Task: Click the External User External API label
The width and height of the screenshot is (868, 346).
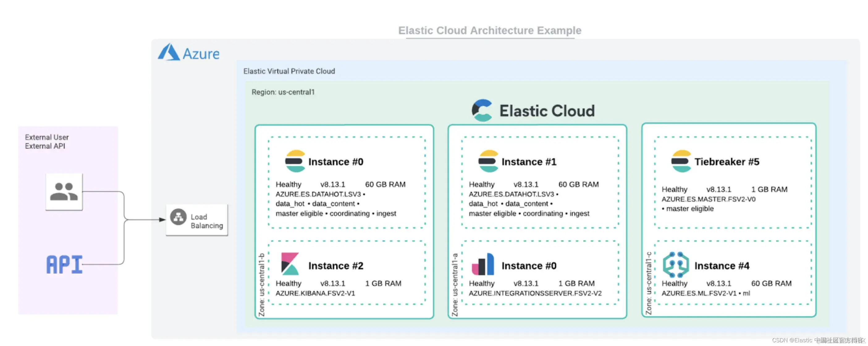Action: (x=47, y=141)
